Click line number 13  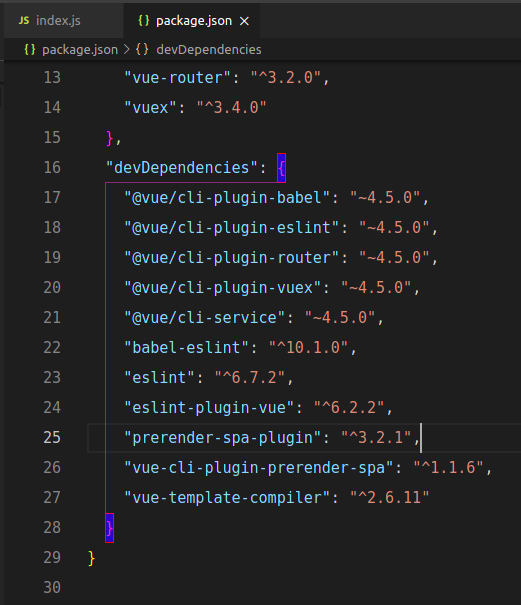click(x=52, y=78)
